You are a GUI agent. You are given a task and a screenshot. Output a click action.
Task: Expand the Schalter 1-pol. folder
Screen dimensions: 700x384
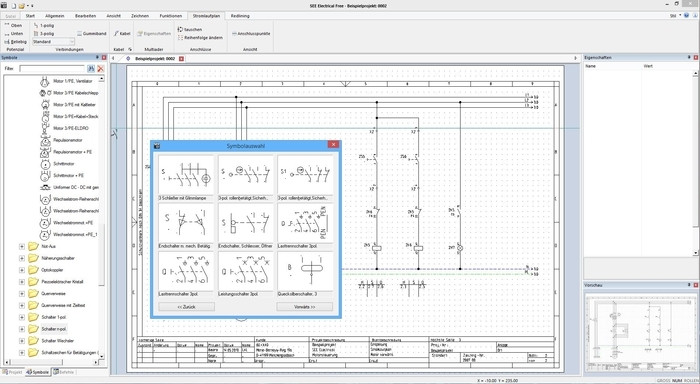21,317
